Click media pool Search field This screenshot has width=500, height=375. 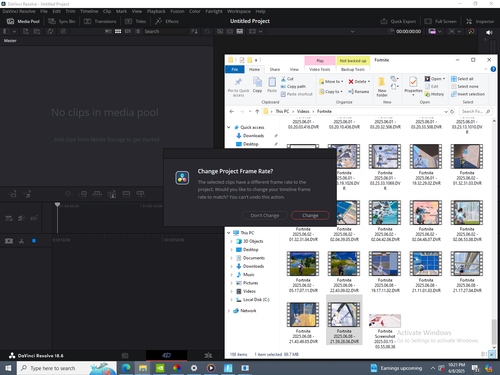click(166, 31)
